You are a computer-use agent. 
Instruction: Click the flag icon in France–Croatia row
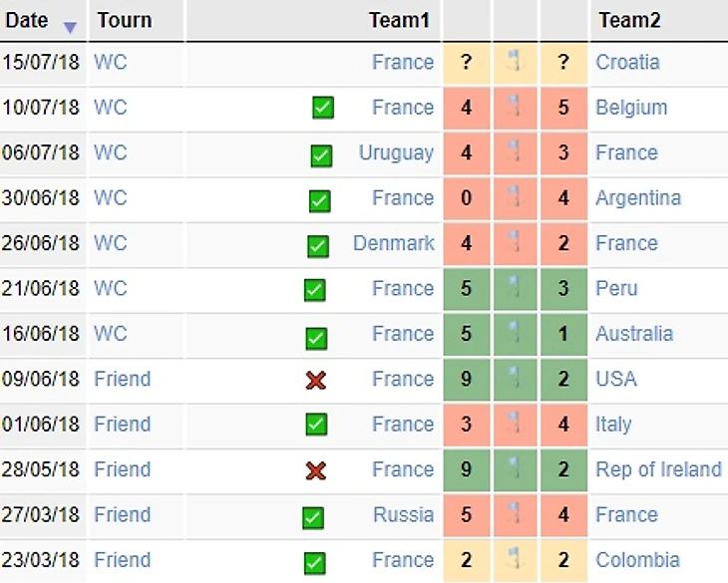[515, 62]
